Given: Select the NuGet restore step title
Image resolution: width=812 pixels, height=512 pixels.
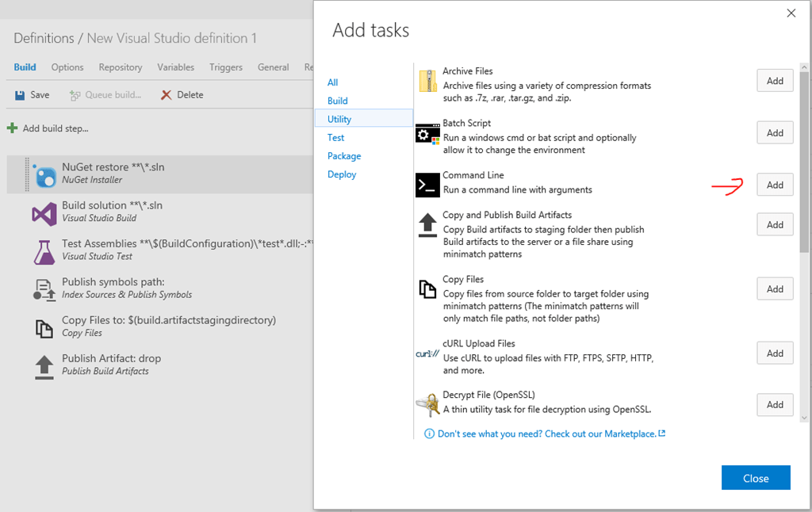Looking at the screenshot, I should [x=113, y=167].
